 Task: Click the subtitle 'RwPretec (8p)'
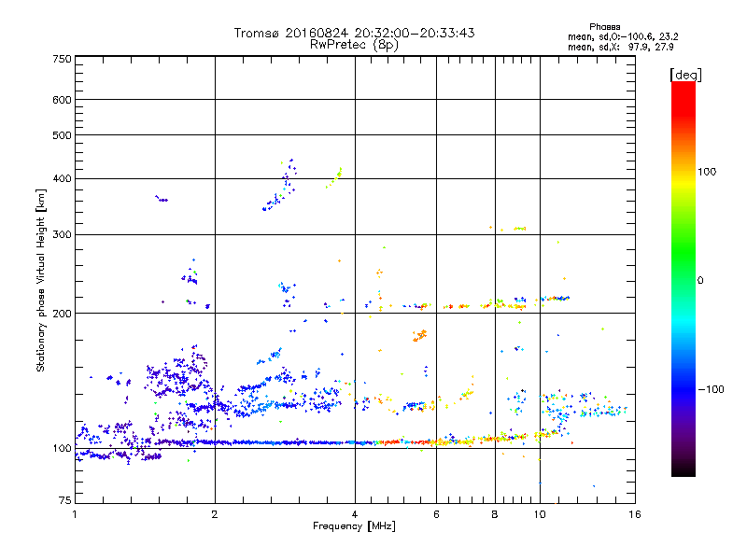[354, 45]
